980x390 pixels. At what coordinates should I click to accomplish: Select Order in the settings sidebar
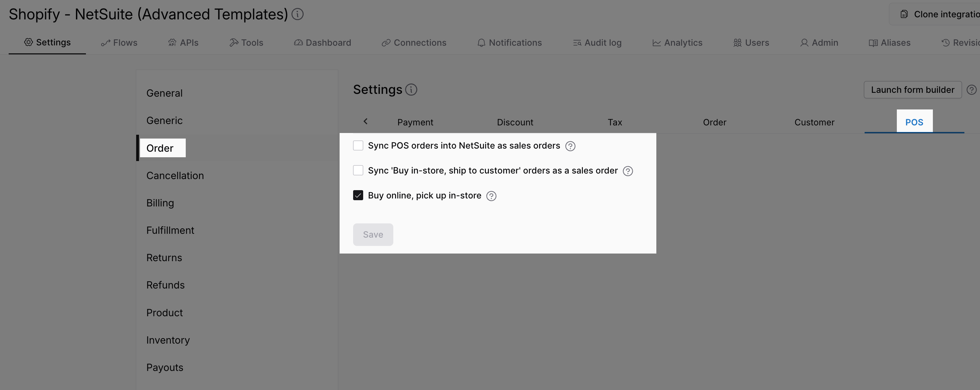pyautogui.click(x=237, y=148)
